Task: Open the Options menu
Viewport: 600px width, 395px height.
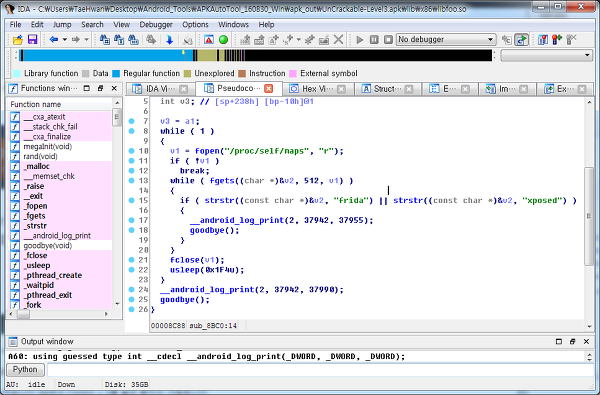Action: 195,24
